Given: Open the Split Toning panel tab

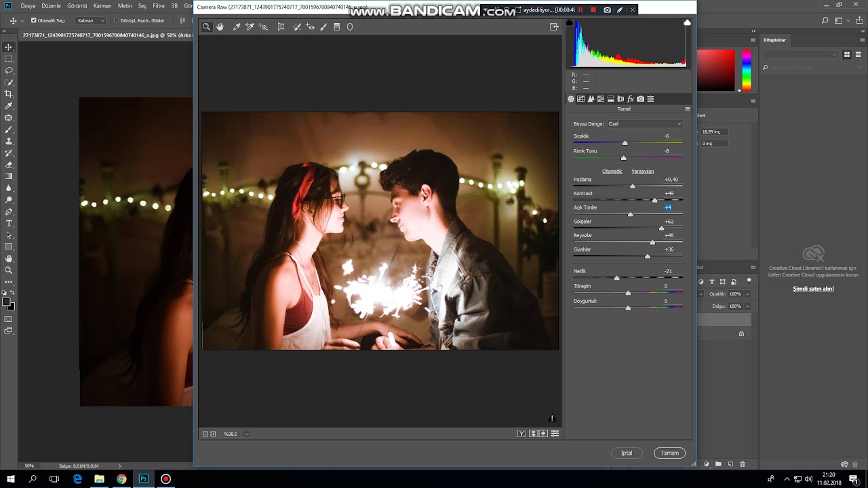Looking at the screenshot, I should [x=610, y=99].
